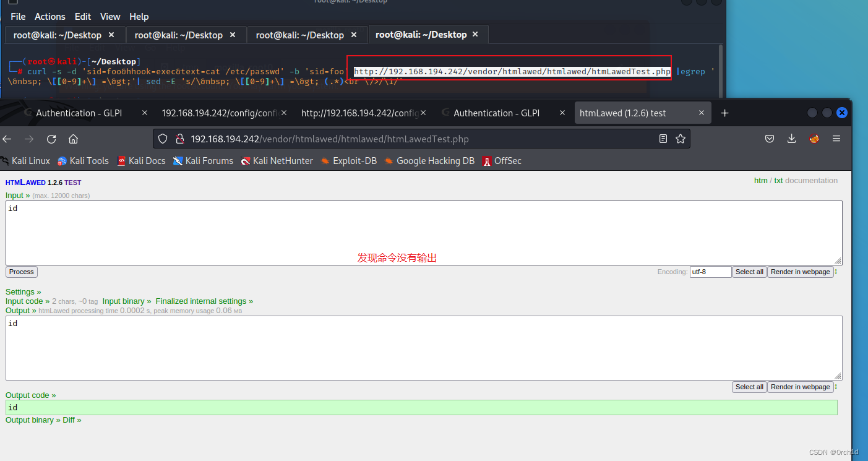Click Render in webpage below Output box

800,387
